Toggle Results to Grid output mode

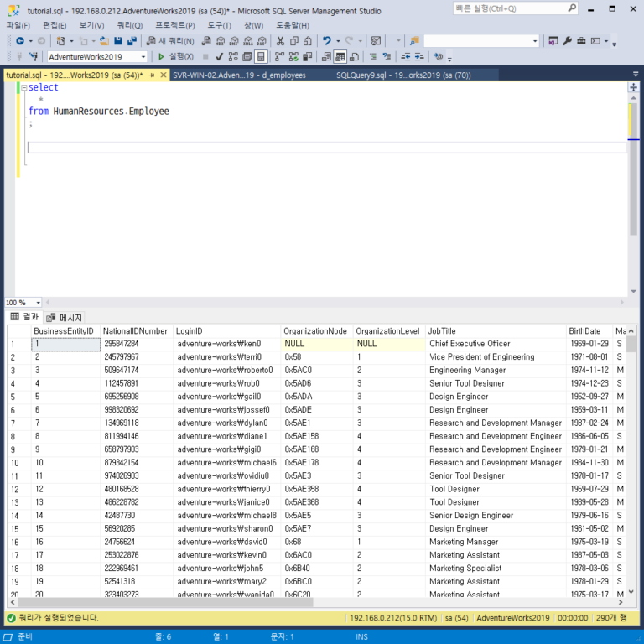340,57
